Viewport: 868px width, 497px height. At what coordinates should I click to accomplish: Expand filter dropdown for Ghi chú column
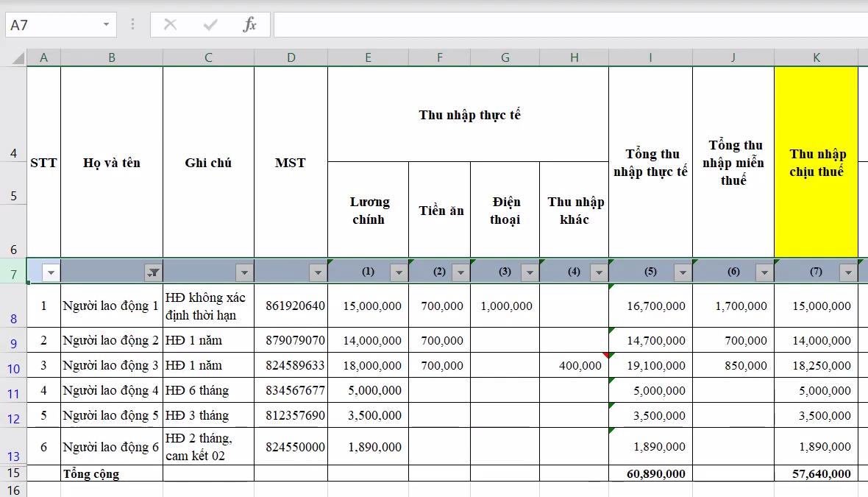pos(244,272)
